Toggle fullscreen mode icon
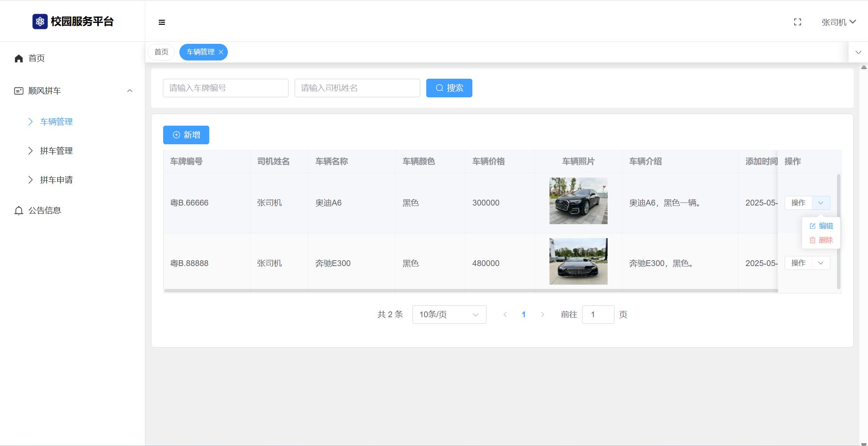Viewport: 868px width, 446px height. coord(797,22)
